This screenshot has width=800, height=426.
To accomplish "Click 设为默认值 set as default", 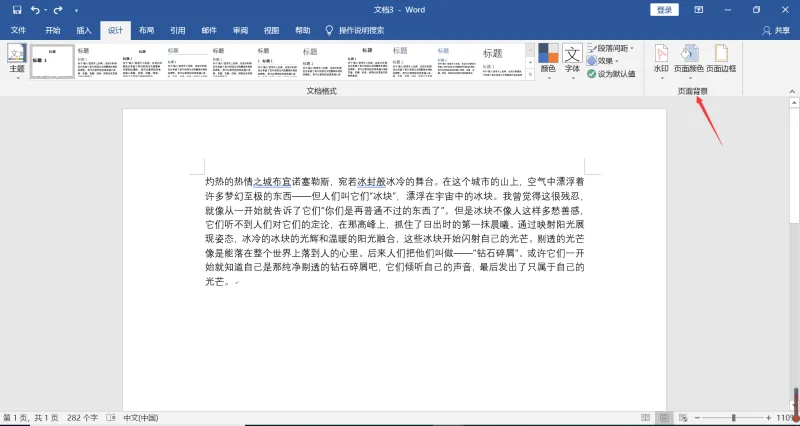I will [x=611, y=73].
